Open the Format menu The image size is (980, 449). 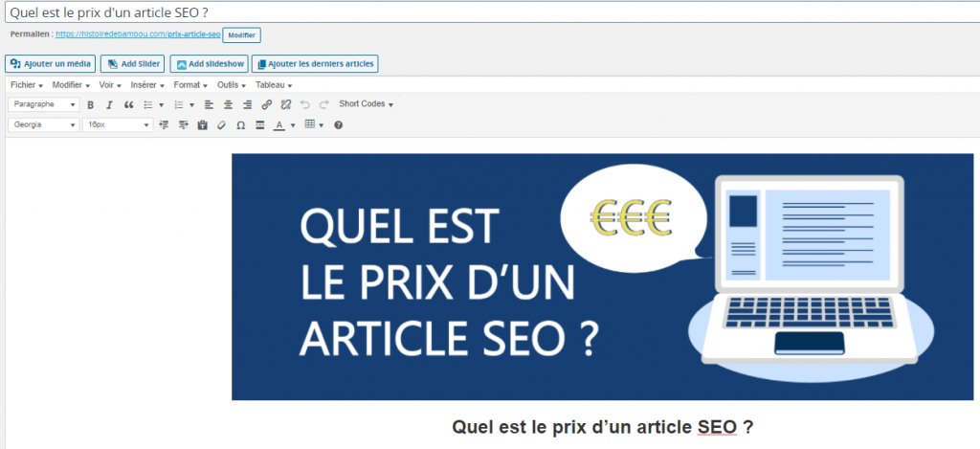[x=190, y=85]
